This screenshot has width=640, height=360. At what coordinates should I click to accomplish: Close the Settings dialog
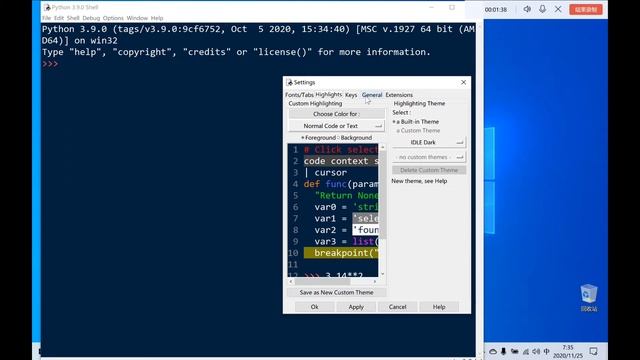pos(463,82)
